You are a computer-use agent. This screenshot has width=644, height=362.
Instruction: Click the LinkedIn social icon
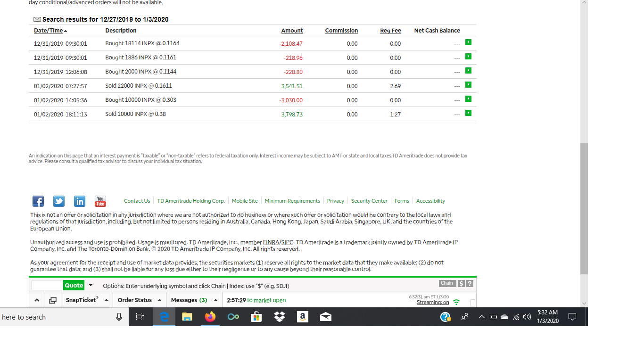(80, 201)
